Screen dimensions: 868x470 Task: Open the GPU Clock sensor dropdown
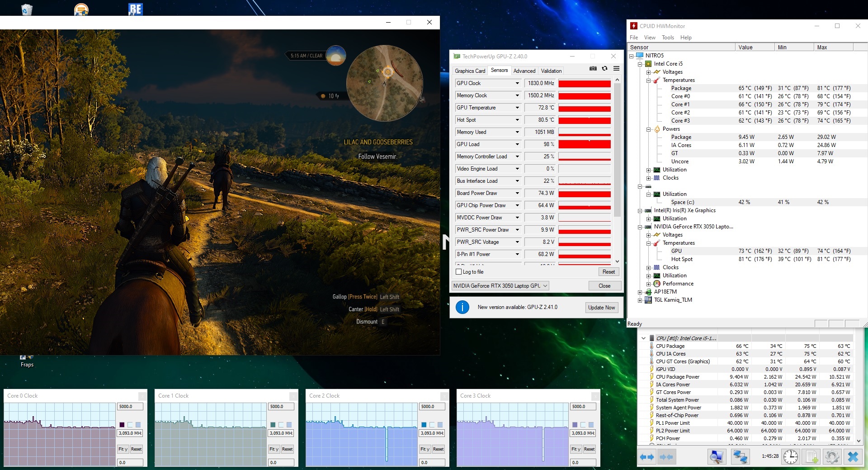coord(517,83)
